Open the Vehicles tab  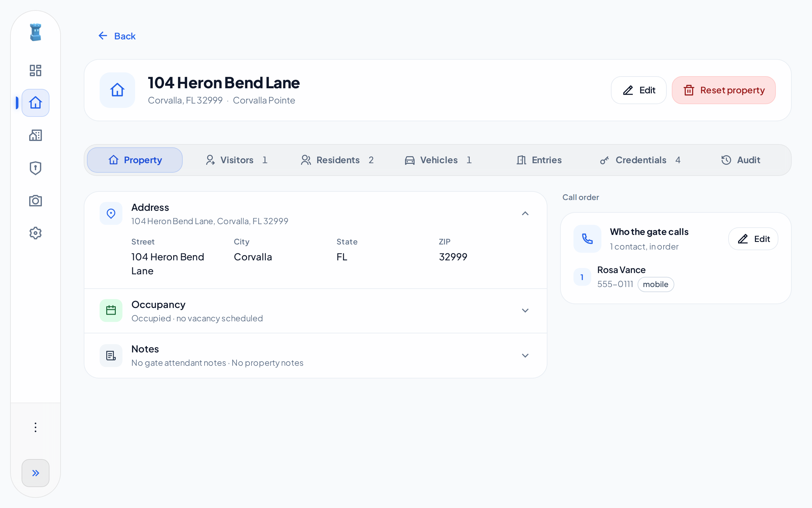[438, 160]
